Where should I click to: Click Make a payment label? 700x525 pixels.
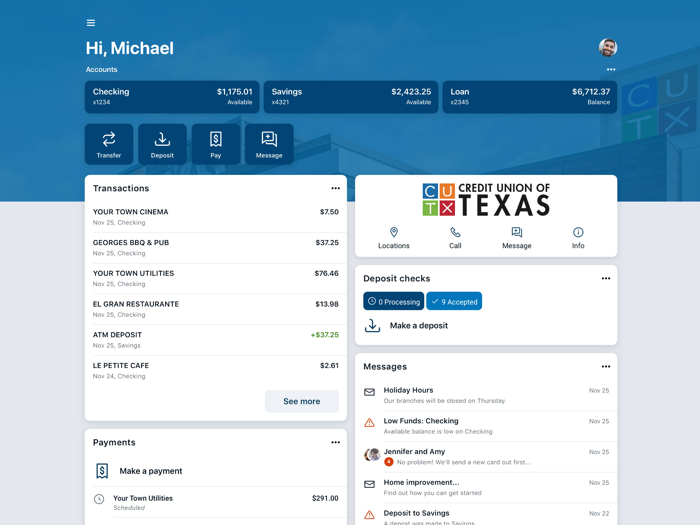pos(151,471)
